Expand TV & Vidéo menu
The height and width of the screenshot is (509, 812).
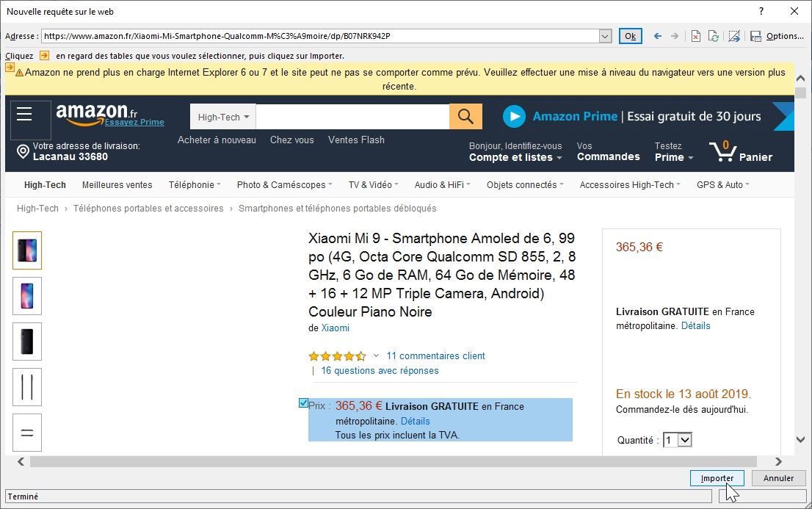coord(374,184)
